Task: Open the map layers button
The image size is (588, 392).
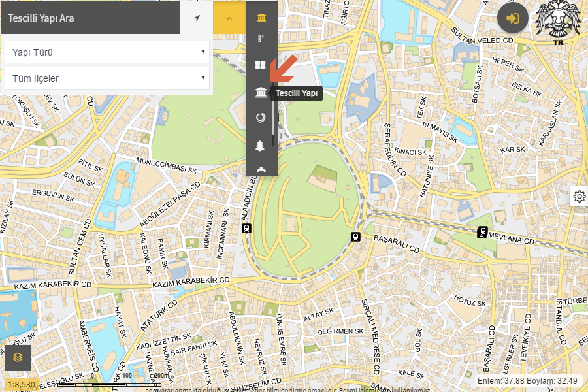Action: tap(18, 357)
